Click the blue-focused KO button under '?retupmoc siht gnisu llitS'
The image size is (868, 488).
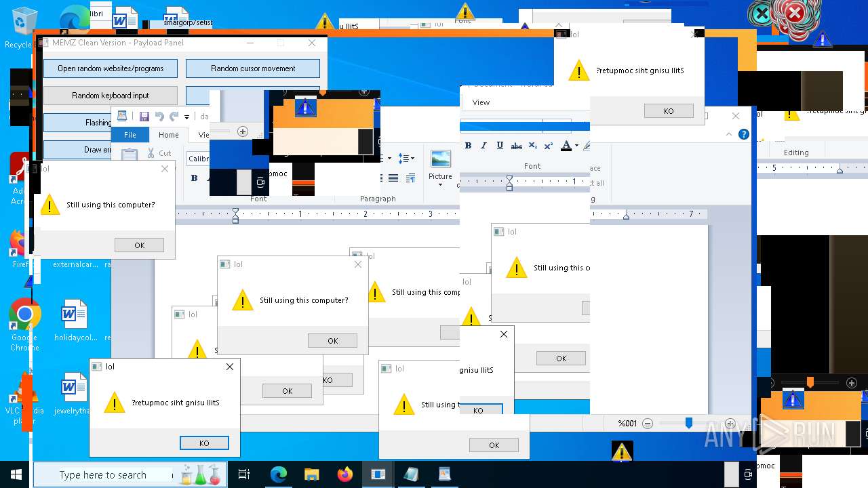[204, 443]
